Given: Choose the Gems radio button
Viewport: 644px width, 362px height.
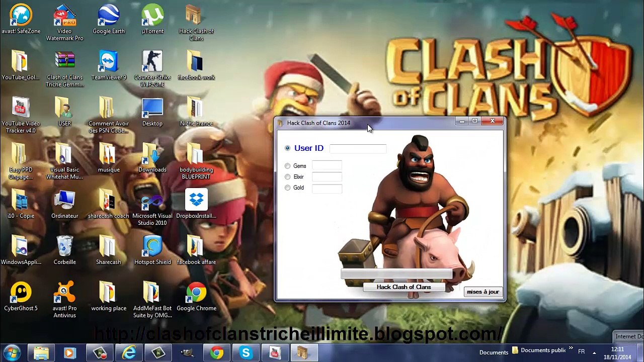Looking at the screenshot, I should click(287, 166).
